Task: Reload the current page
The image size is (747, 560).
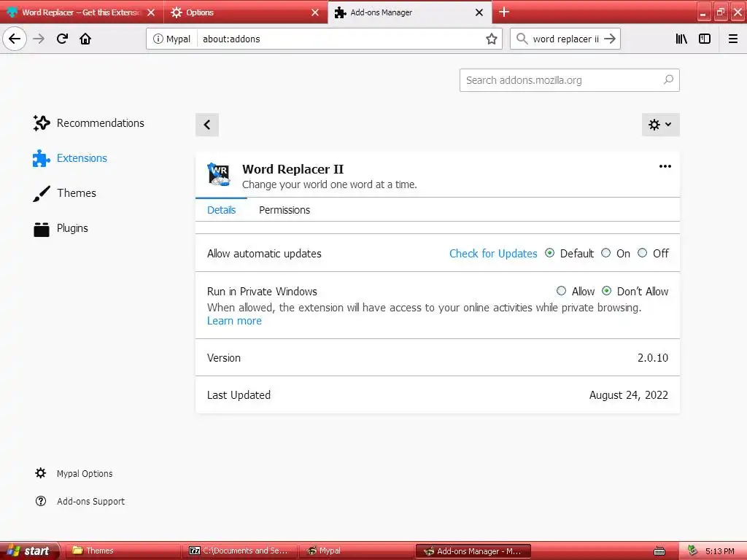Action: pyautogui.click(x=62, y=39)
